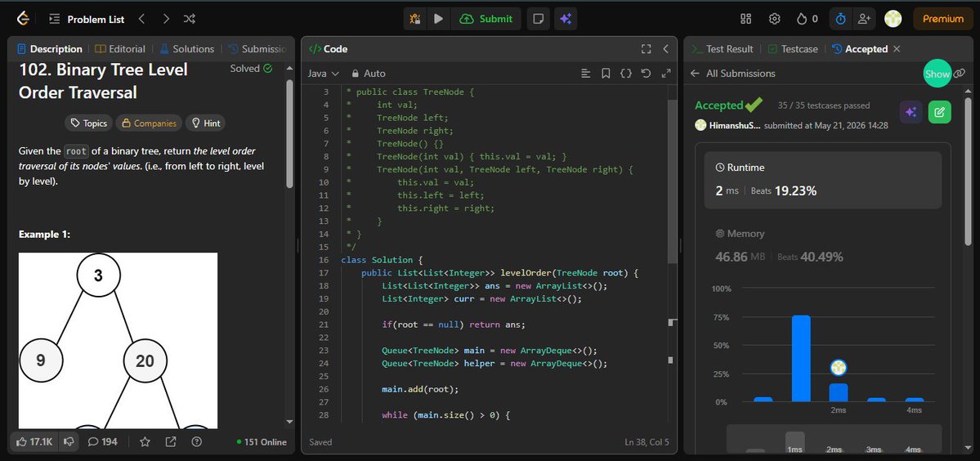980x461 pixels.
Task: Go back to All Submissions
Action: [x=732, y=73]
